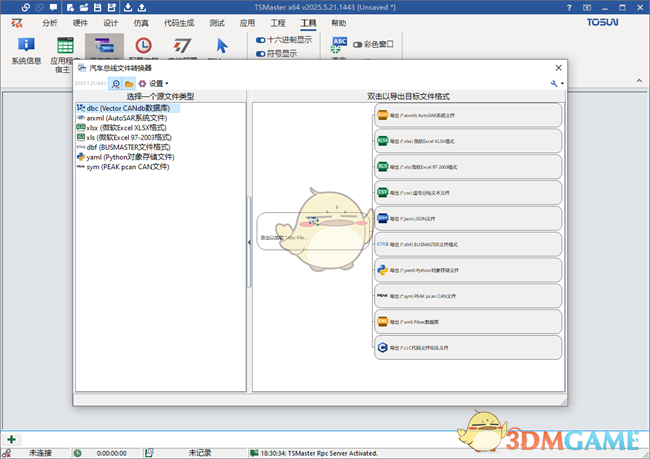This screenshot has height=459, width=650.
Task: Select dbc (Vector CANdb数据库) source type
Action: [128, 108]
